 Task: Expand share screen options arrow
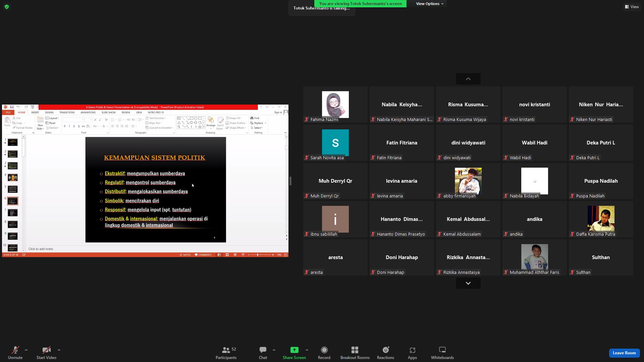tap(307, 350)
